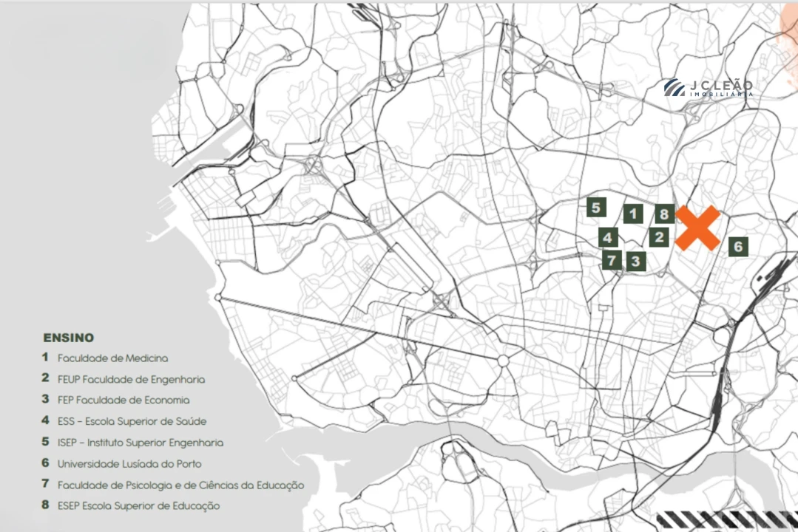This screenshot has height=532, width=798.
Task: Select map marker number 6
Action: point(737,247)
